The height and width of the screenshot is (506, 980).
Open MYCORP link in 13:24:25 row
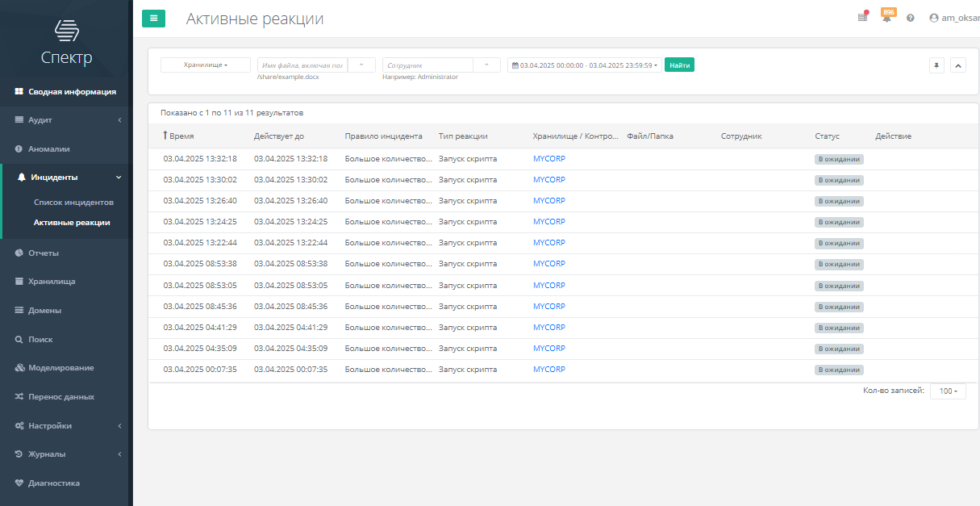click(549, 222)
